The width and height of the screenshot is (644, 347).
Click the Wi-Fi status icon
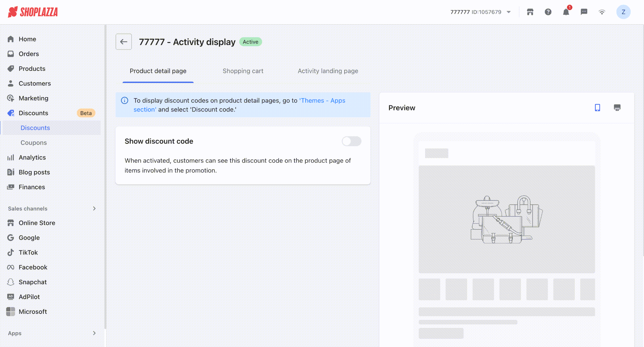[602, 12]
